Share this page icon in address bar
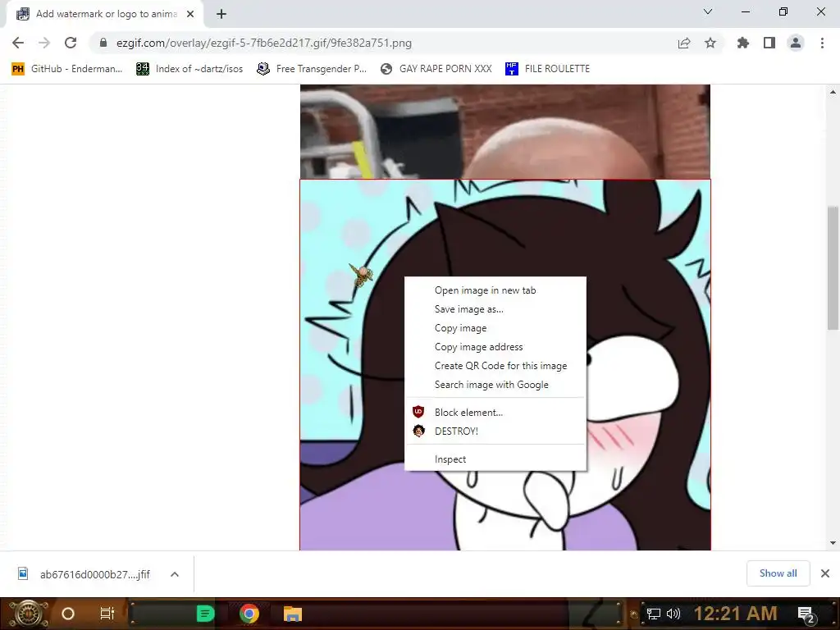Viewport: 840px width, 630px height. coord(684,43)
